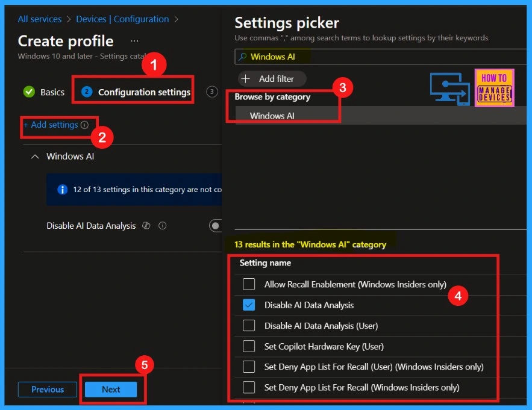This screenshot has width=532, height=410.
Task: Click the Settings picker title
Action: tap(287, 23)
